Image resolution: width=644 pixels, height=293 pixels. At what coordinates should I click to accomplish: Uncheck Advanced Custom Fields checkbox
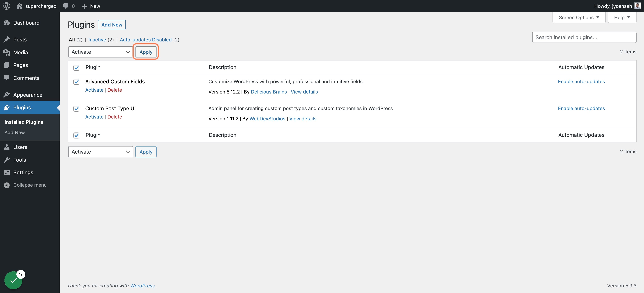(x=77, y=82)
